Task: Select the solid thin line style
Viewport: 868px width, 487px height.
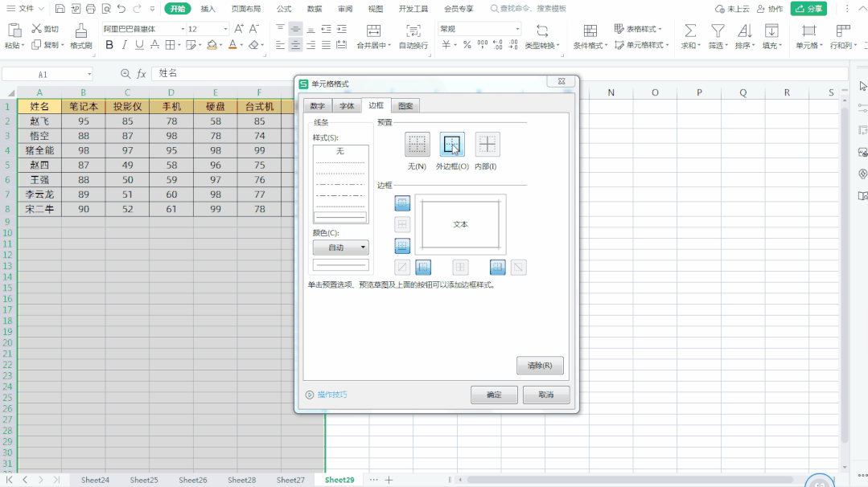Action: point(340,217)
